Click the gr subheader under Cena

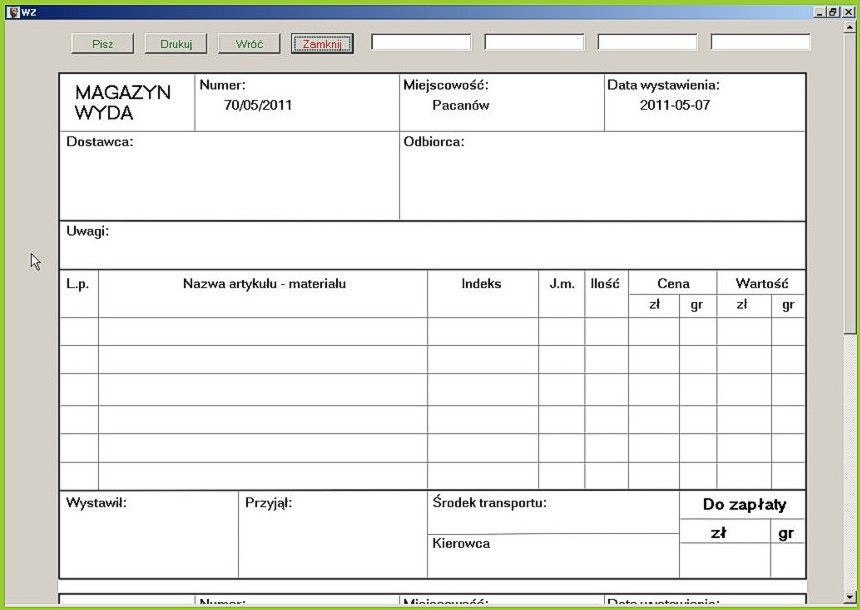[697, 306]
